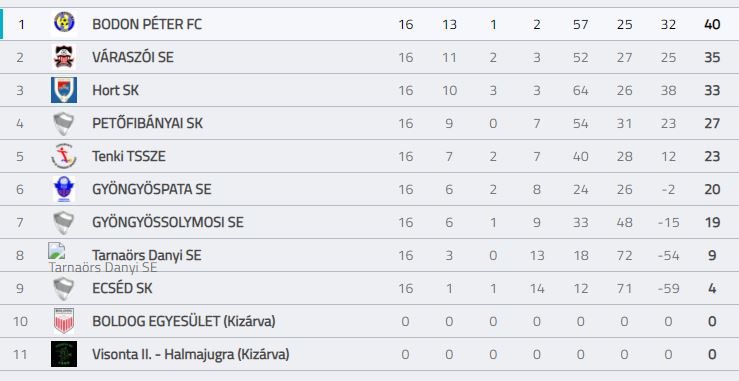Click the 40 points total for first place
This screenshot has width=739, height=381.
712,24
